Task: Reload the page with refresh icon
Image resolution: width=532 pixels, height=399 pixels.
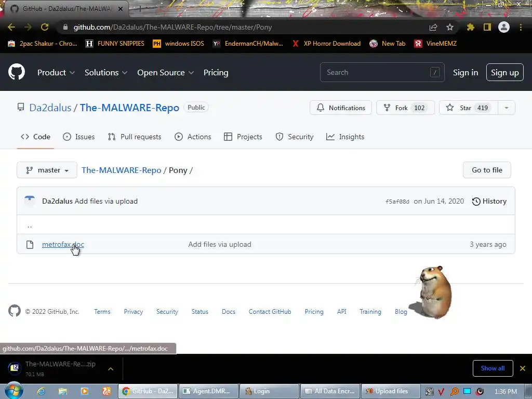Action: tap(45, 27)
